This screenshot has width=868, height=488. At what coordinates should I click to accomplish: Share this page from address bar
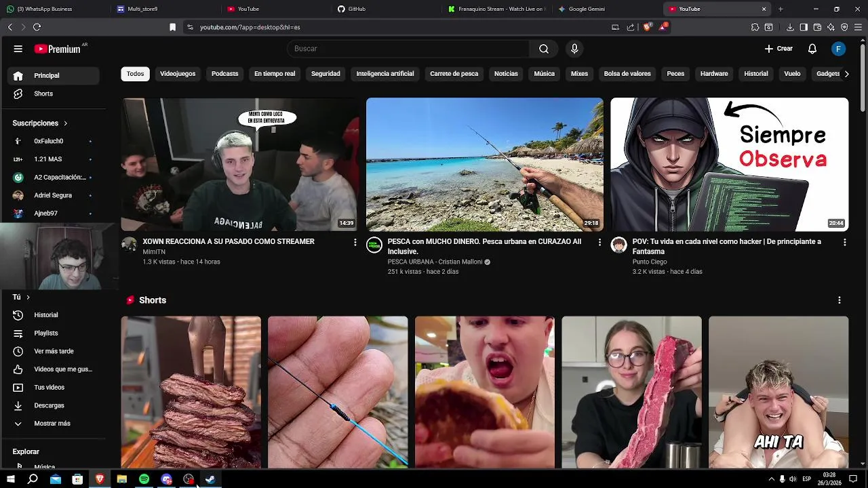tap(631, 27)
